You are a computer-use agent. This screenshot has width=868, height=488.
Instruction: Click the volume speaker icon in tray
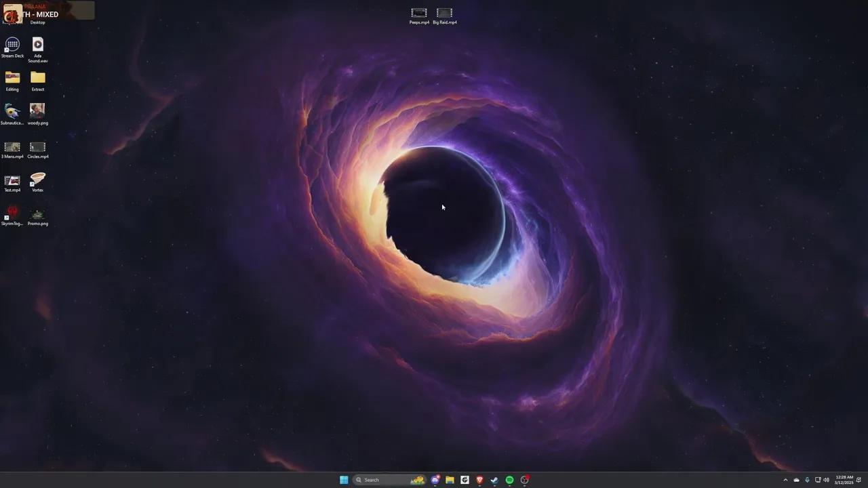[x=826, y=480]
